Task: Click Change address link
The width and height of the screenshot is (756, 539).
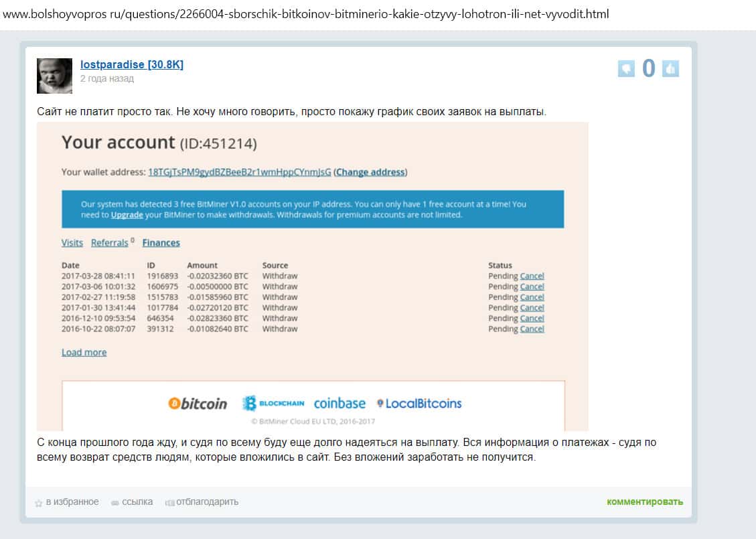Action: click(370, 172)
